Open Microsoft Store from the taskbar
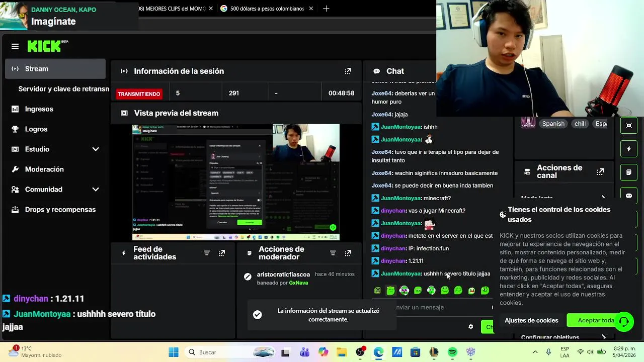The image size is (644, 362). pos(415,352)
